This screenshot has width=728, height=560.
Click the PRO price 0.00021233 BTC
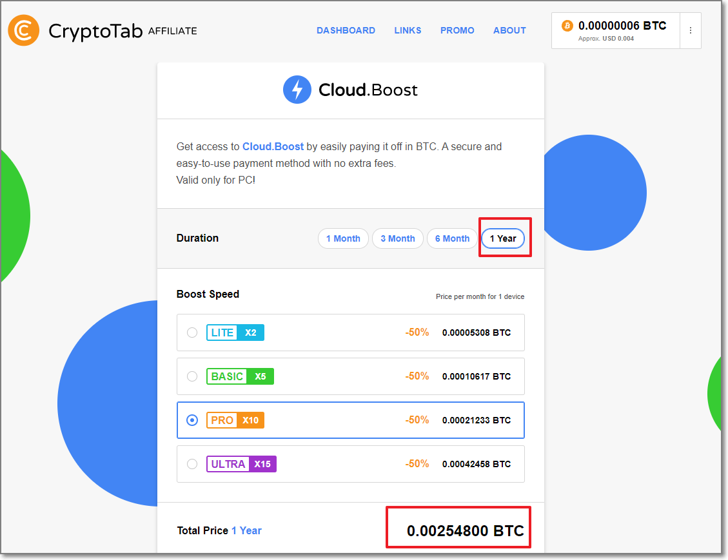click(477, 420)
